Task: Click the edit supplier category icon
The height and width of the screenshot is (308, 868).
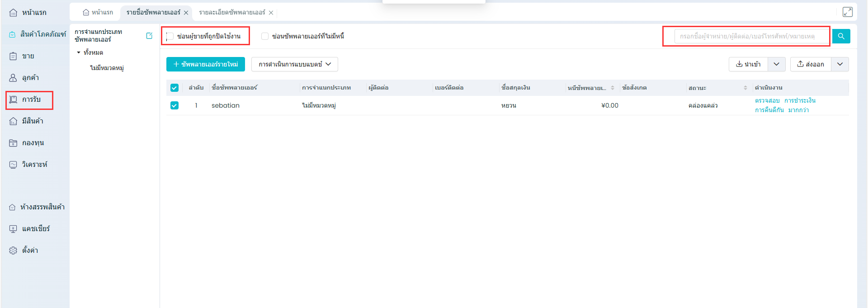Action: (149, 36)
